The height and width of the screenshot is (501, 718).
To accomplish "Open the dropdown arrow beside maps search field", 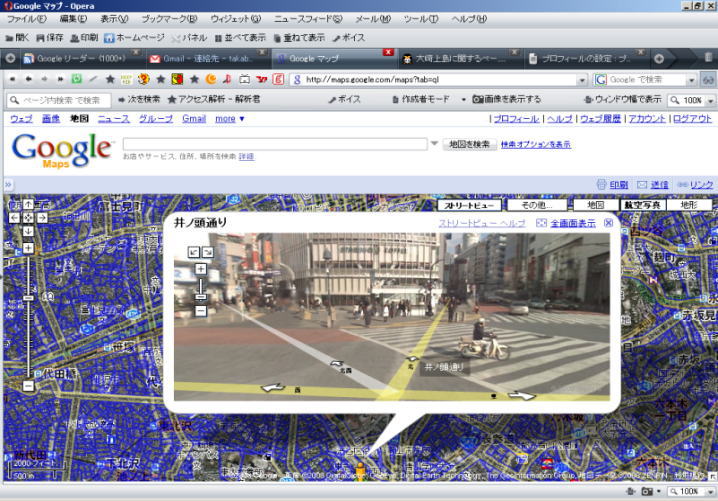I will 434,144.
